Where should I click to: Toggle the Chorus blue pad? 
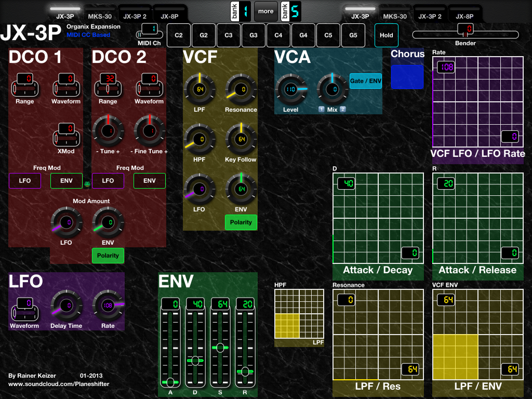coord(407,76)
